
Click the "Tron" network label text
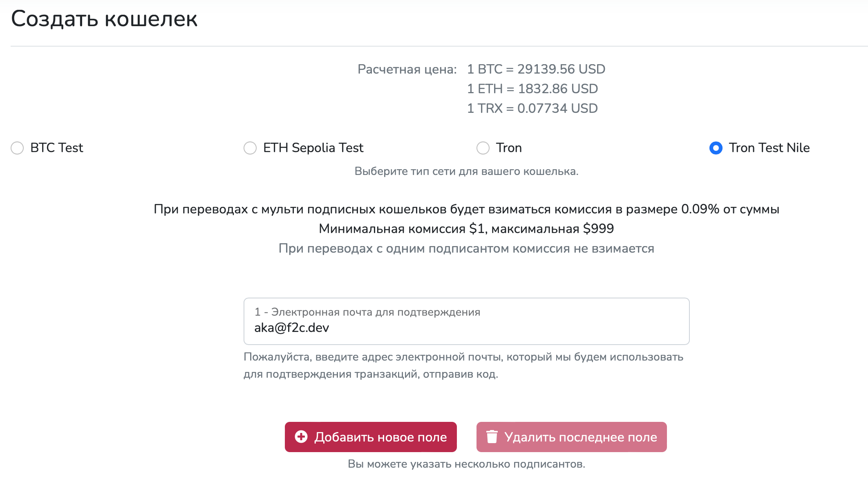tap(509, 148)
